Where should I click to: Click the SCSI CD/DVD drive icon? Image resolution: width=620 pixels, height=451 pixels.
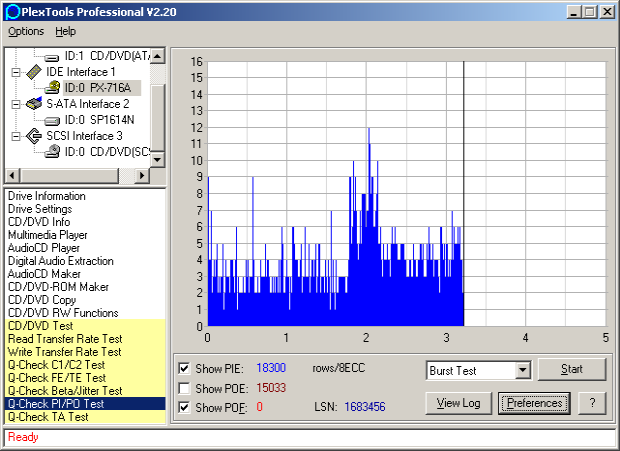[52, 151]
